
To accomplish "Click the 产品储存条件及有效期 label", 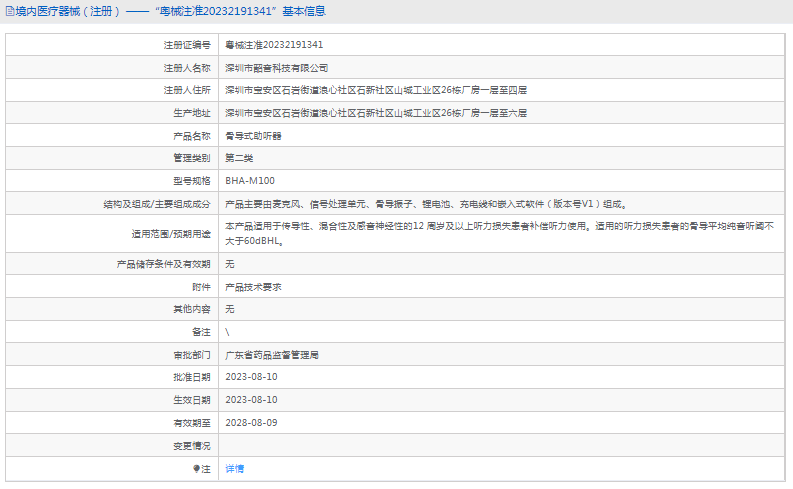I will point(163,264).
